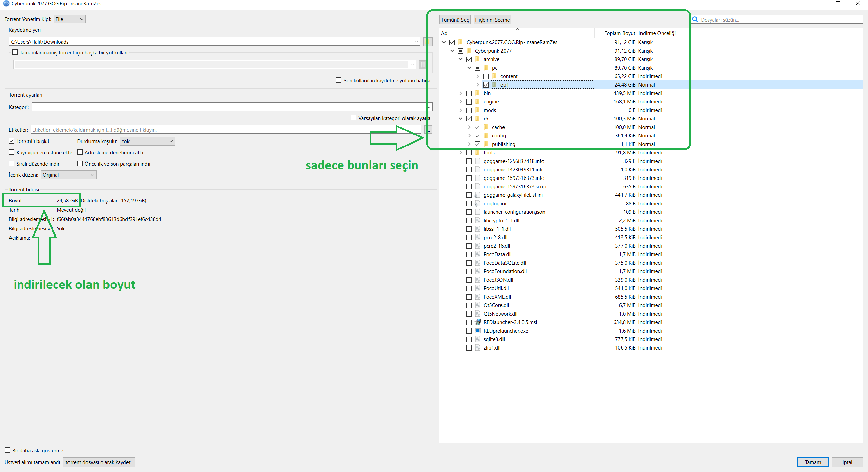This screenshot has width=868, height=472.
Task: Click the goggame-1597316373.script file icon
Action: click(x=478, y=186)
